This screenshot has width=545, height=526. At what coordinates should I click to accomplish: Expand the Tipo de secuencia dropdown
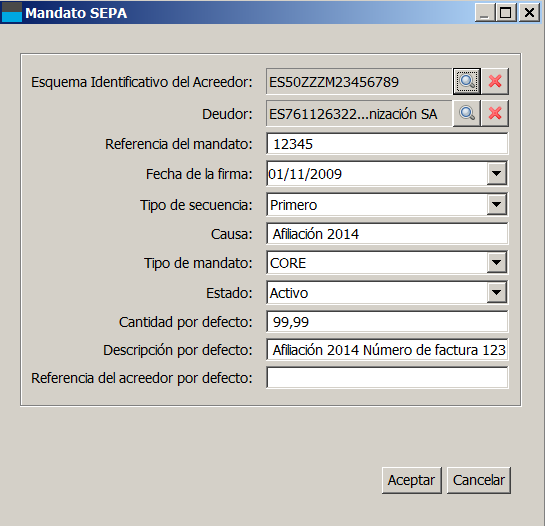pos(496,204)
